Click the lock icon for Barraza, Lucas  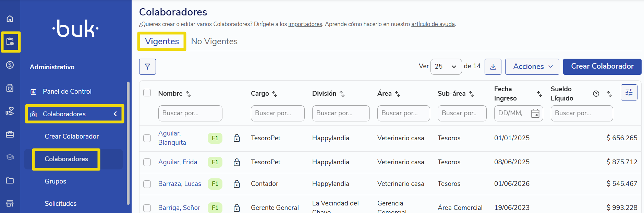[x=236, y=184]
